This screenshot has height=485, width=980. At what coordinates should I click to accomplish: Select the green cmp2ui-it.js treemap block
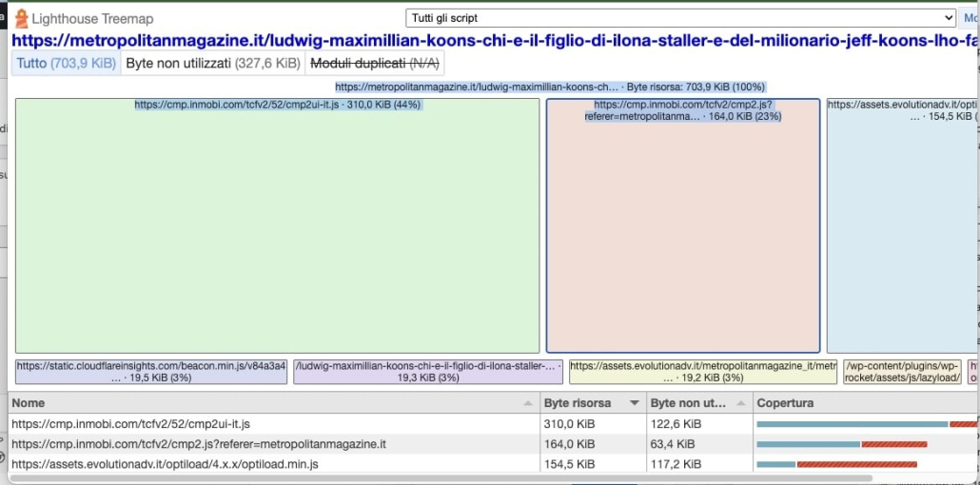coord(277,225)
